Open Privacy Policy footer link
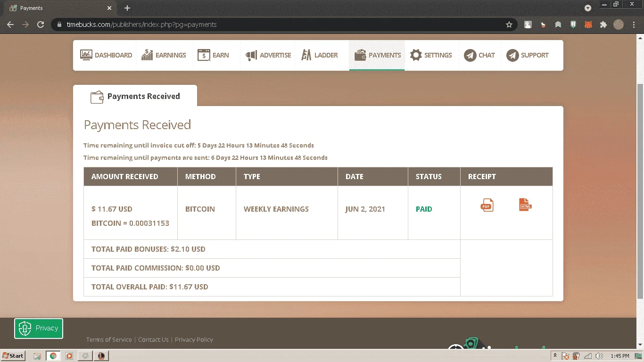 click(194, 339)
